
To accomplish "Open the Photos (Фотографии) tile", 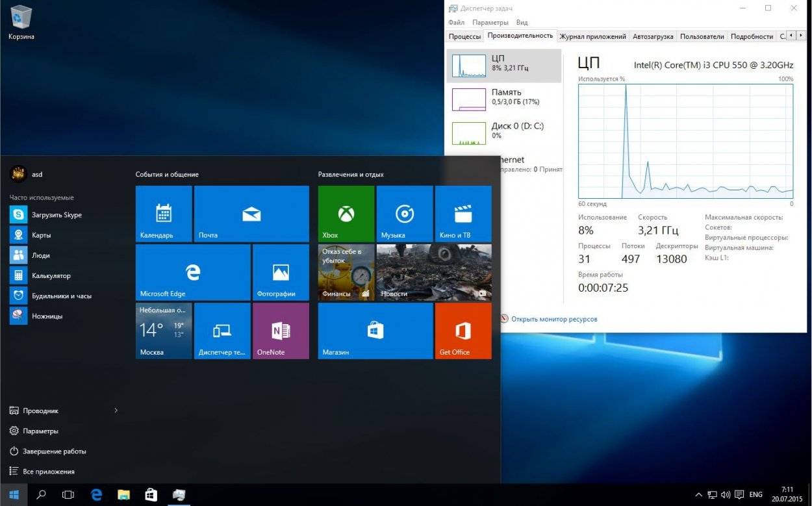I will coord(281,272).
